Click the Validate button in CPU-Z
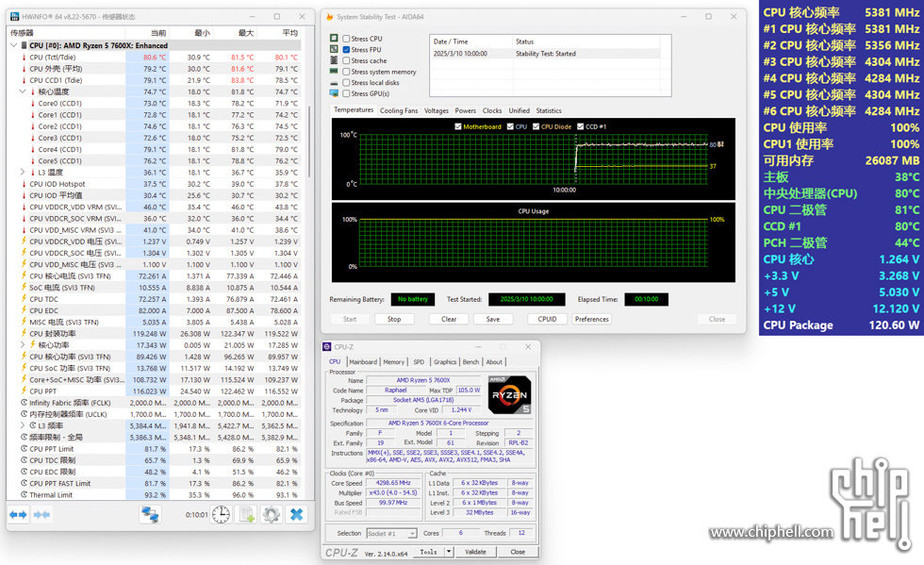 [475, 552]
